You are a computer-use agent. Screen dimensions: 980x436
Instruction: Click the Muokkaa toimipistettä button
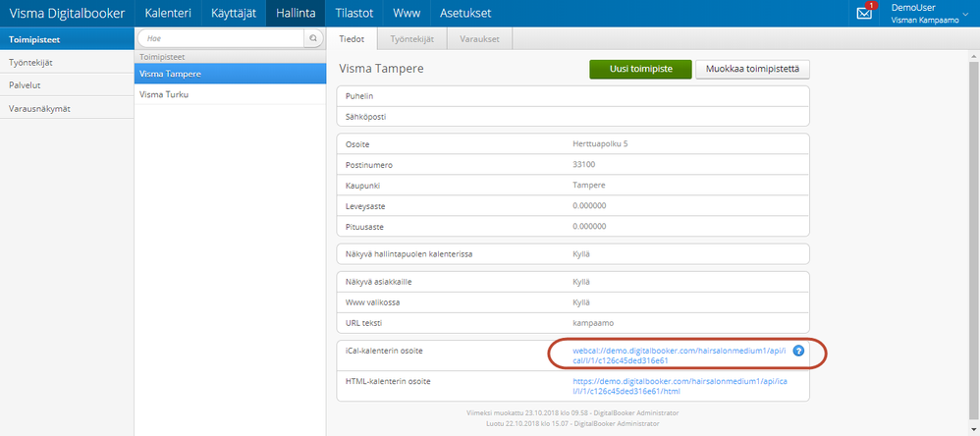point(752,70)
